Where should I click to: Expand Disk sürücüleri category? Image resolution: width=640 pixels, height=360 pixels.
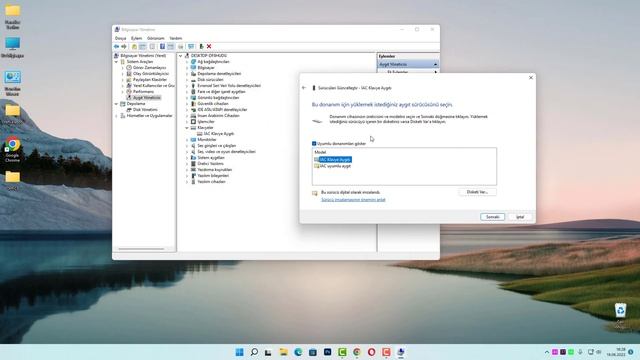pyautogui.click(x=187, y=80)
